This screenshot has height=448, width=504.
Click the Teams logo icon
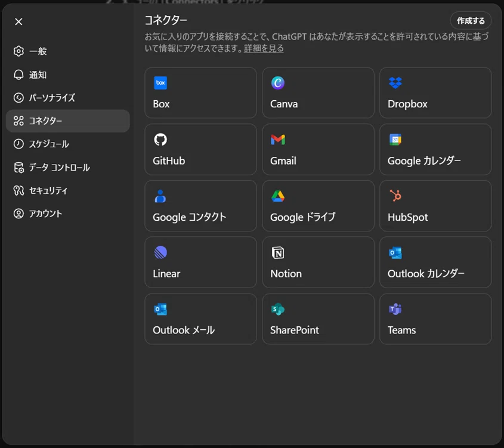395,309
